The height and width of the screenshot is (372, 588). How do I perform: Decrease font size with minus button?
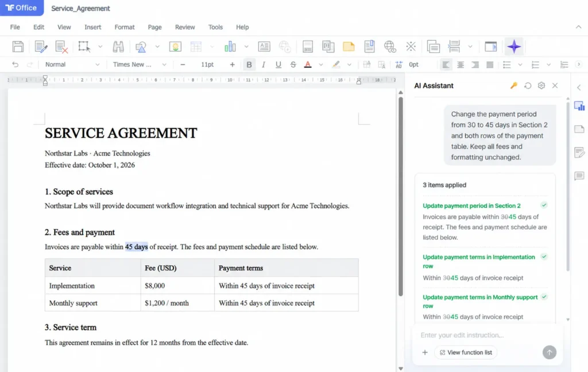point(183,64)
